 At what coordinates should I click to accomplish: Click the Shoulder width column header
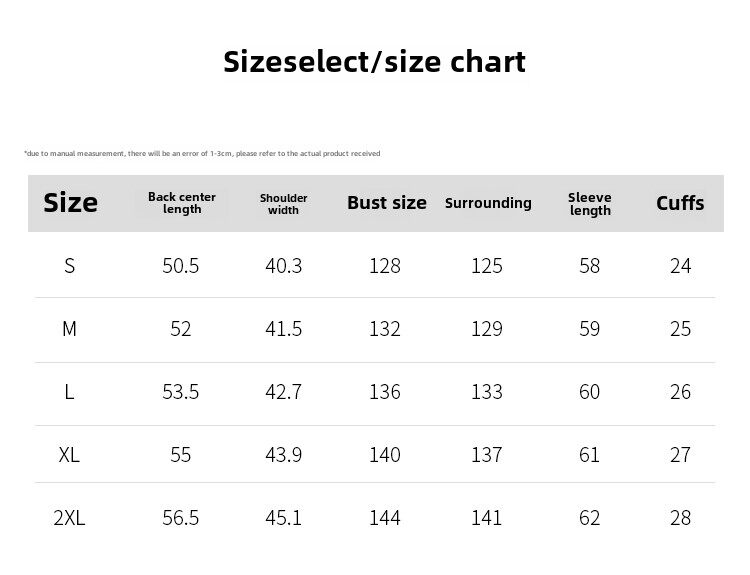tap(283, 204)
